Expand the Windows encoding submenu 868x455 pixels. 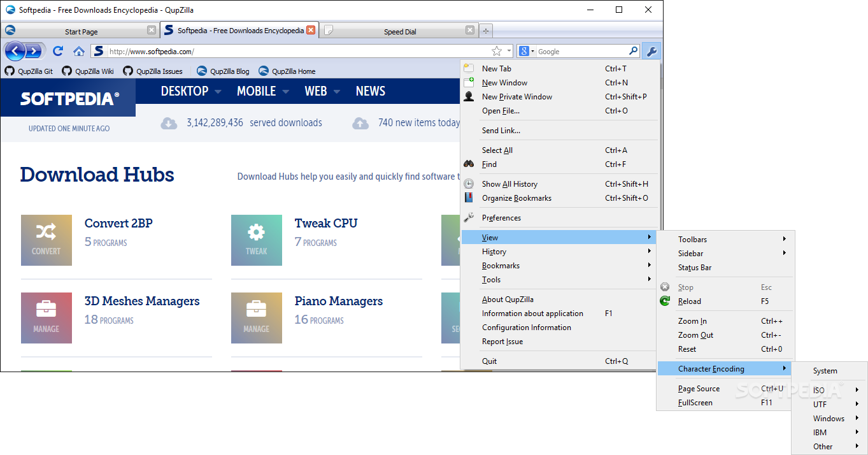point(830,419)
